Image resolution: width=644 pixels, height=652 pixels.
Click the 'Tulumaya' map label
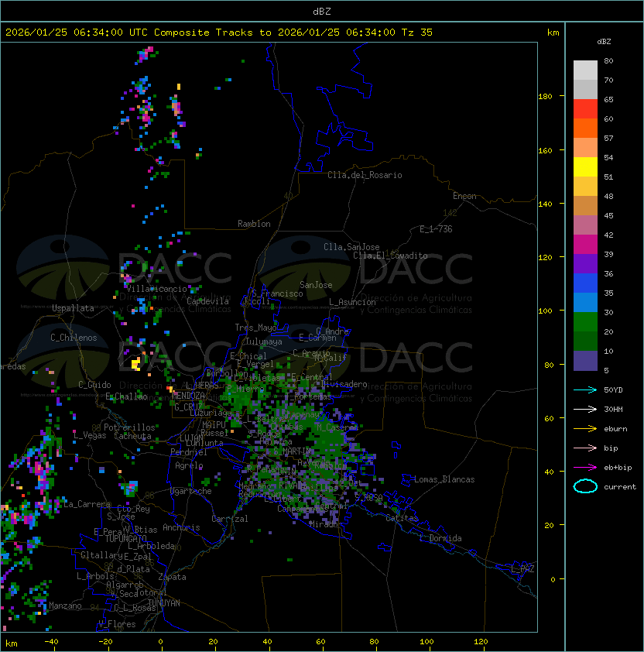(264, 341)
